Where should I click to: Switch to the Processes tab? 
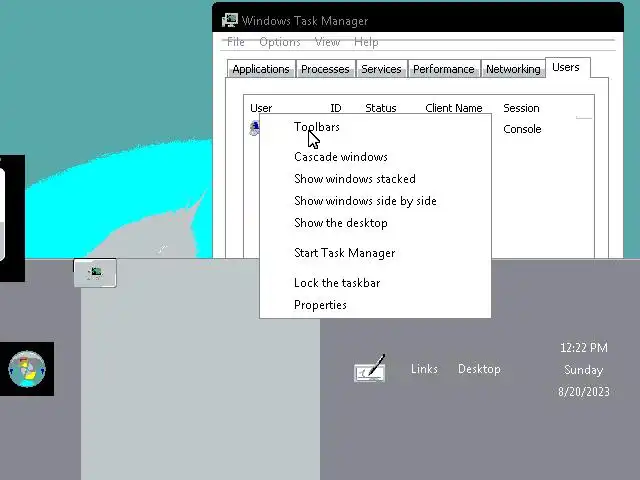click(x=325, y=69)
